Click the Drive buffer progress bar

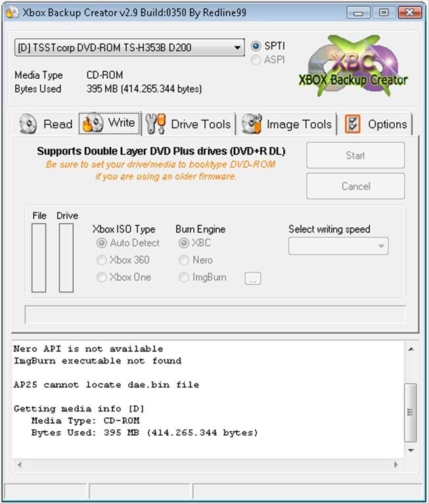coord(66,258)
